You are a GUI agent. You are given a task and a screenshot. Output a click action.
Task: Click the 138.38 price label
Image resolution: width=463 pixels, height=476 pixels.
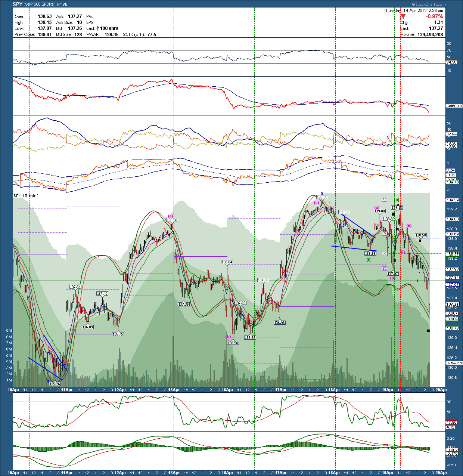pos(370,253)
